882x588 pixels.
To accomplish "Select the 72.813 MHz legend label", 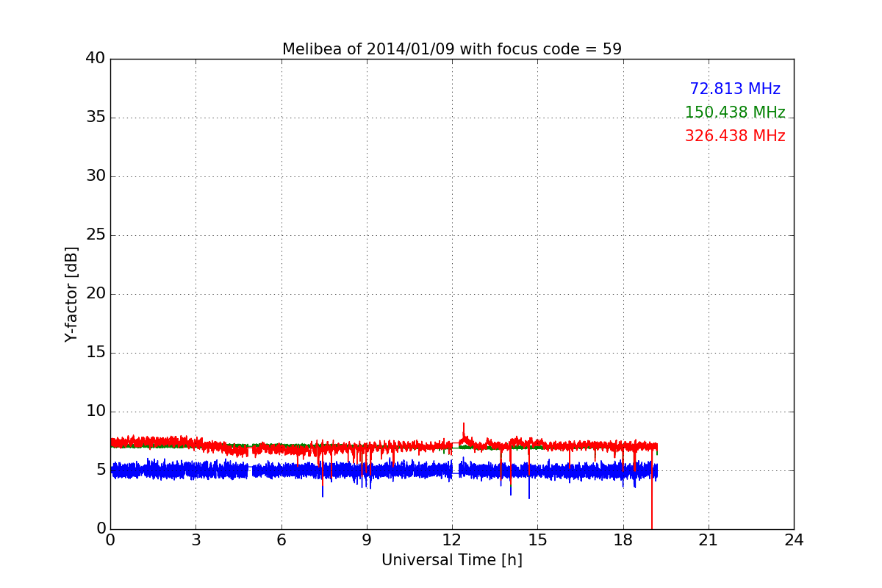I will 735,89.
